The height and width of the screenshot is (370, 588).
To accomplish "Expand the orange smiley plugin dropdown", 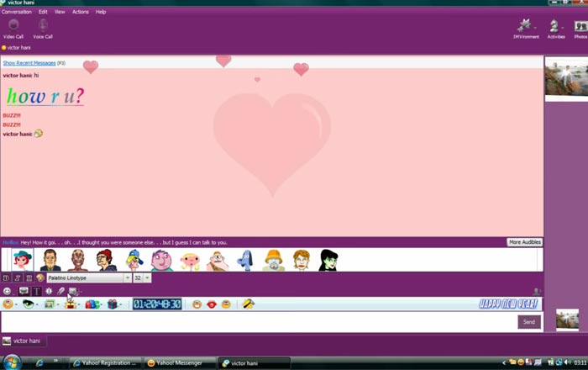I will pos(16,304).
